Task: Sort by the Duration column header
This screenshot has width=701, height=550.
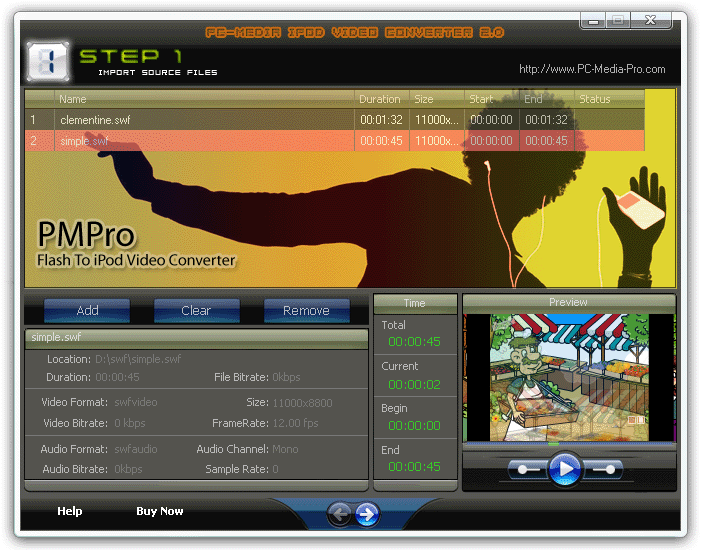Action: [382, 99]
